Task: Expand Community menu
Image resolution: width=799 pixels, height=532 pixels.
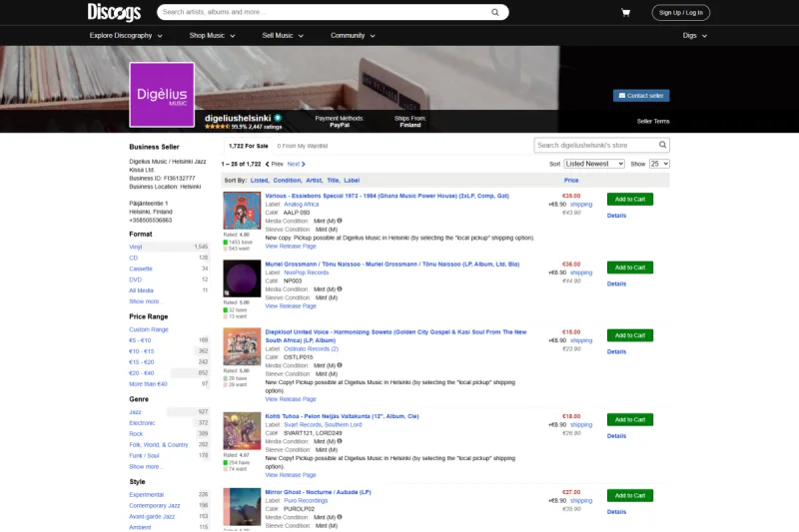Action: pos(353,36)
